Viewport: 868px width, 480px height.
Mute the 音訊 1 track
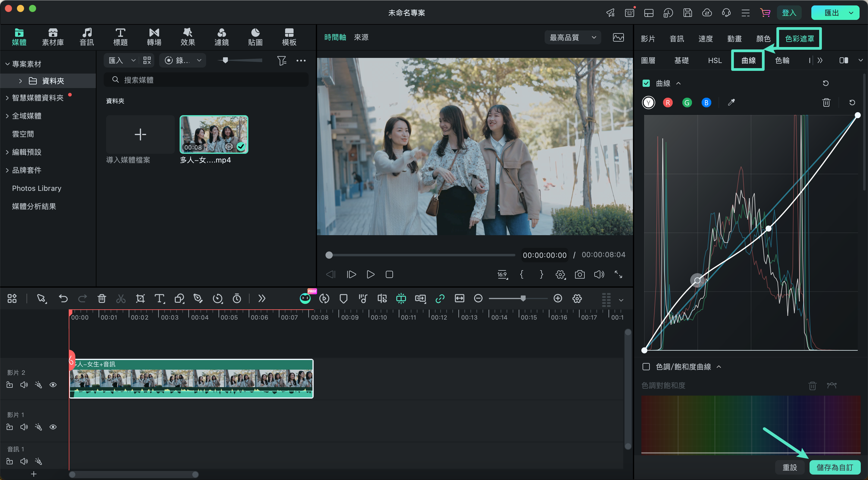(x=24, y=461)
